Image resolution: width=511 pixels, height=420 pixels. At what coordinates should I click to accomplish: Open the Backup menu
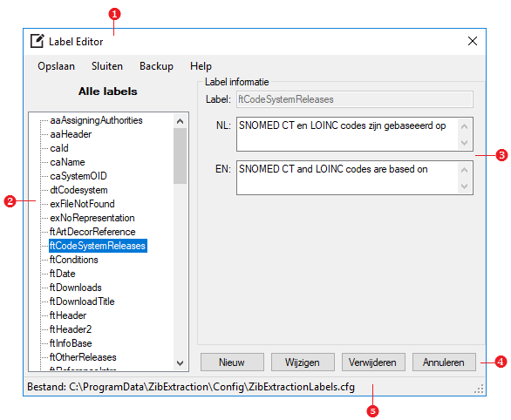156,66
